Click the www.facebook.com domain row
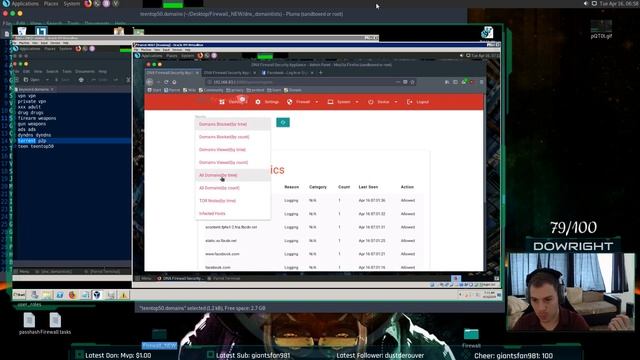 312,254
